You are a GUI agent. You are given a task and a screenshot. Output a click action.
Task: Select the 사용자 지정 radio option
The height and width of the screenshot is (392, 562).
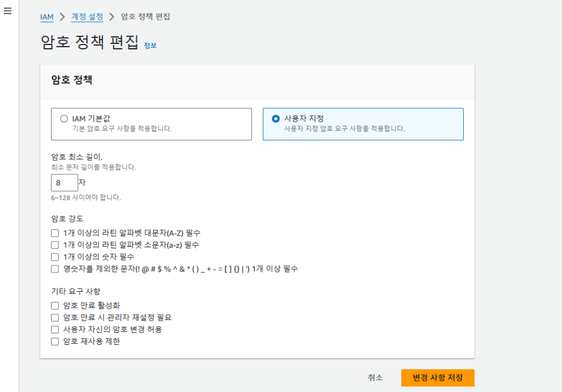point(276,119)
